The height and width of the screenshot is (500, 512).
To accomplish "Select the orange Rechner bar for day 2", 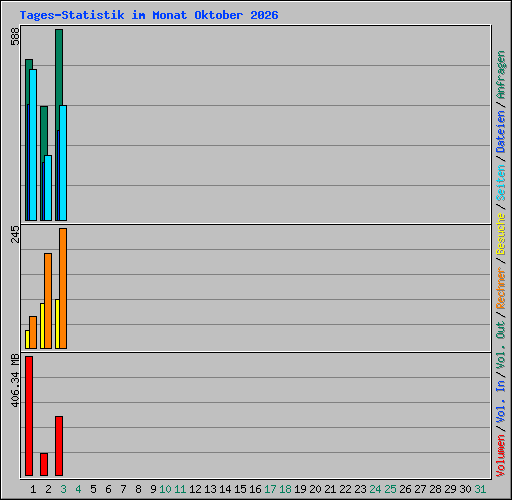I will (48, 301).
